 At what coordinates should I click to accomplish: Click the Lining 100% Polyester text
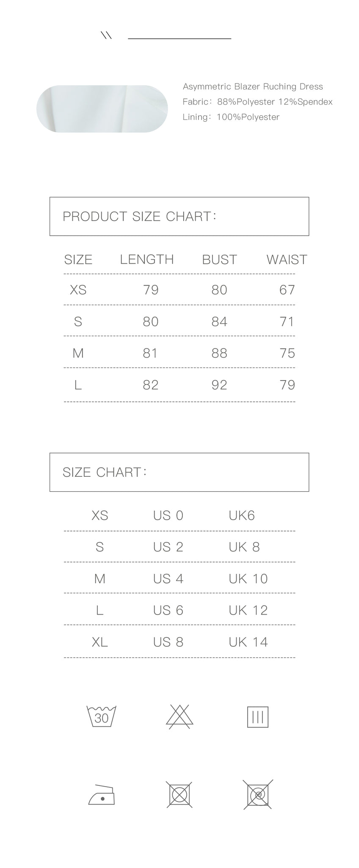pos(231,117)
